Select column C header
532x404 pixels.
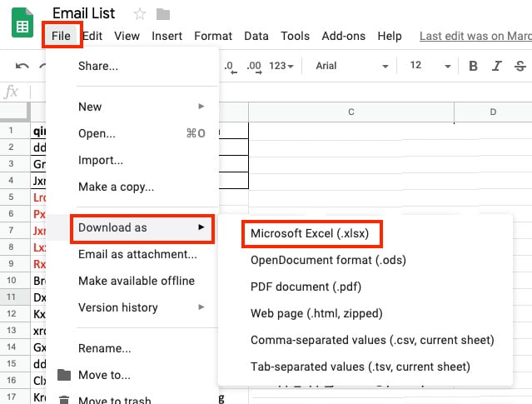point(351,112)
